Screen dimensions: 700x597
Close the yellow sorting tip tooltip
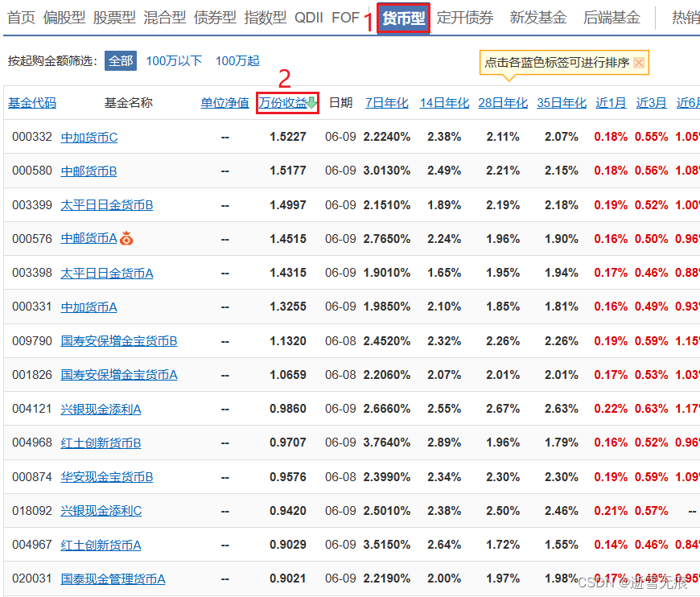[639, 63]
